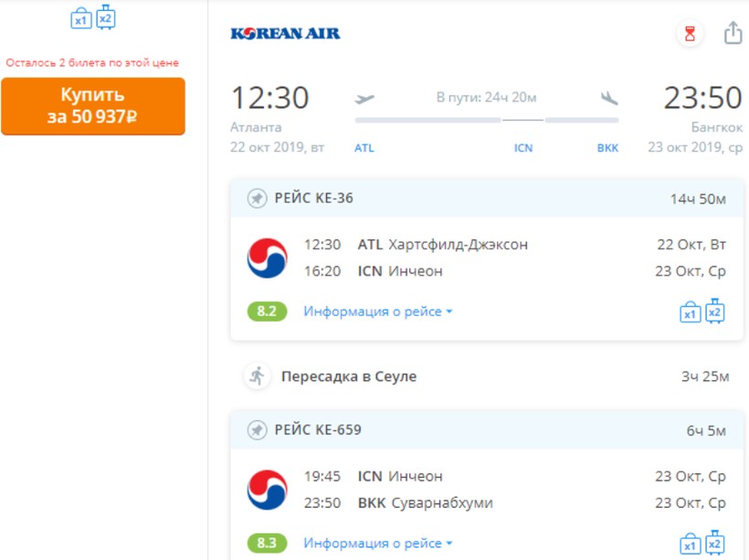Click the Korean Air emblem of flight KE-659
The image size is (749, 560).
coord(267,490)
